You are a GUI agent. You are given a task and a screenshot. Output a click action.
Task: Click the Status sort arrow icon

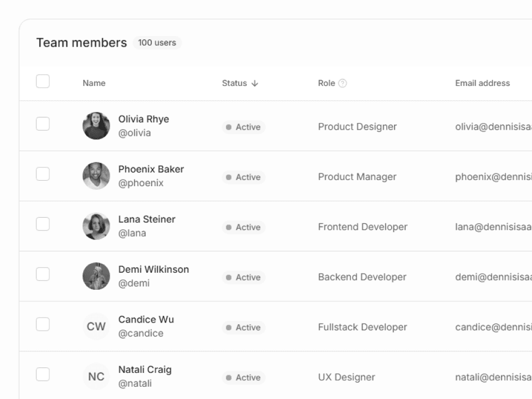coord(255,83)
